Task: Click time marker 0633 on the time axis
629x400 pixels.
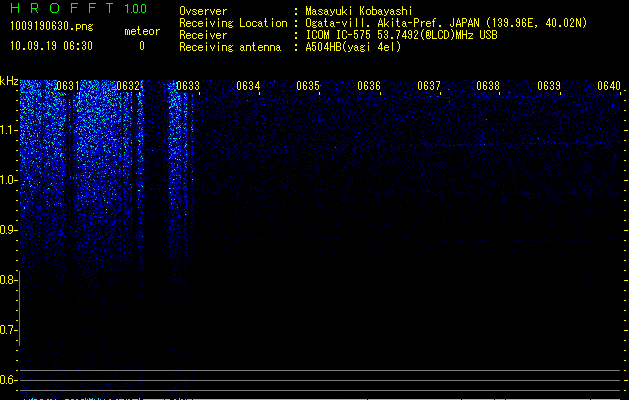Action: click(x=188, y=85)
